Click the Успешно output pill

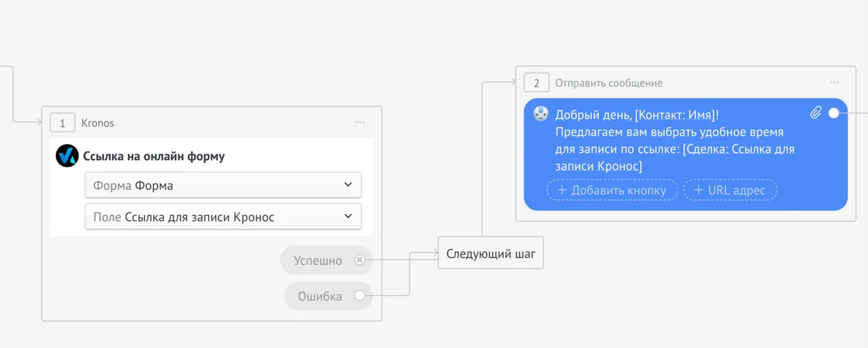(326, 260)
